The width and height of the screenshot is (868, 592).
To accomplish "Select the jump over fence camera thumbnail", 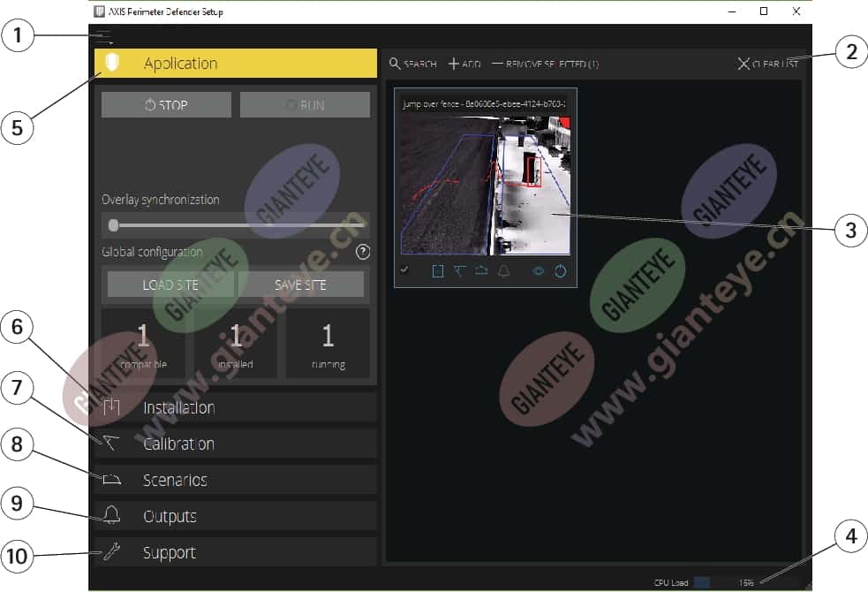I will tap(486, 186).
